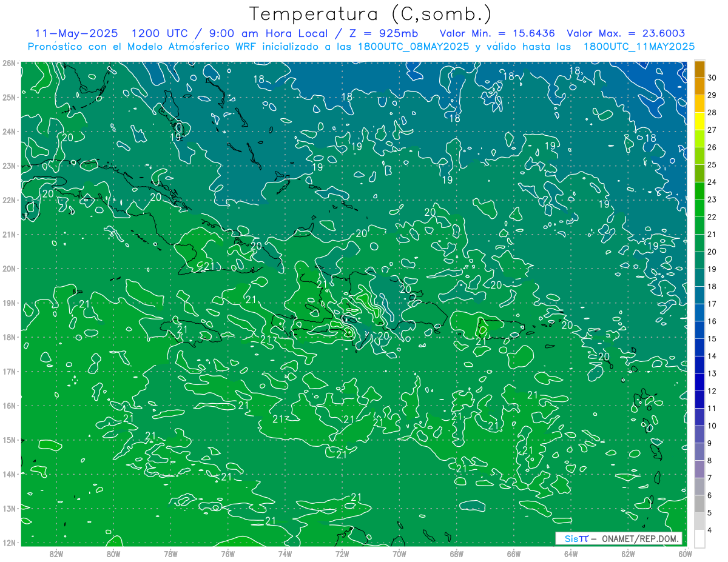Click the color scale label '13'
Image resolution: width=728 pixels, height=562 pixels.
[712, 373]
